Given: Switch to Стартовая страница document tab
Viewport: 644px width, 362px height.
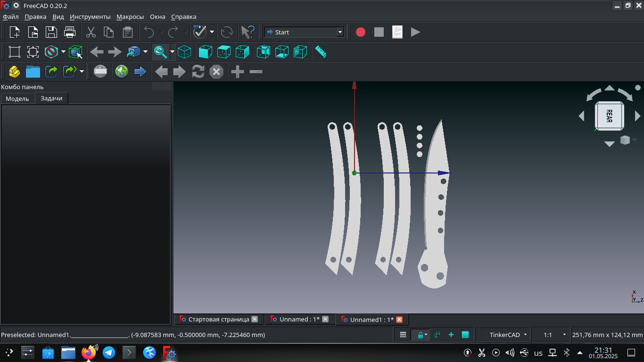Looking at the screenshot, I should point(219,319).
